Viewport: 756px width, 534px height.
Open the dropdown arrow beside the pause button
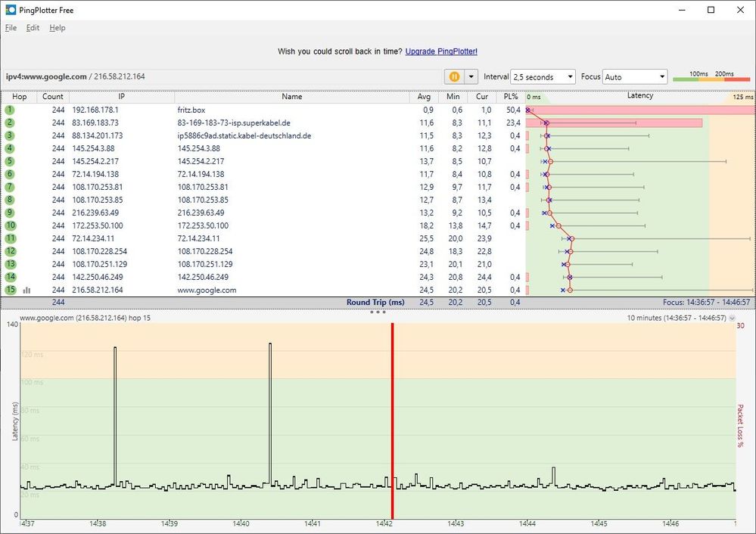pyautogui.click(x=469, y=76)
